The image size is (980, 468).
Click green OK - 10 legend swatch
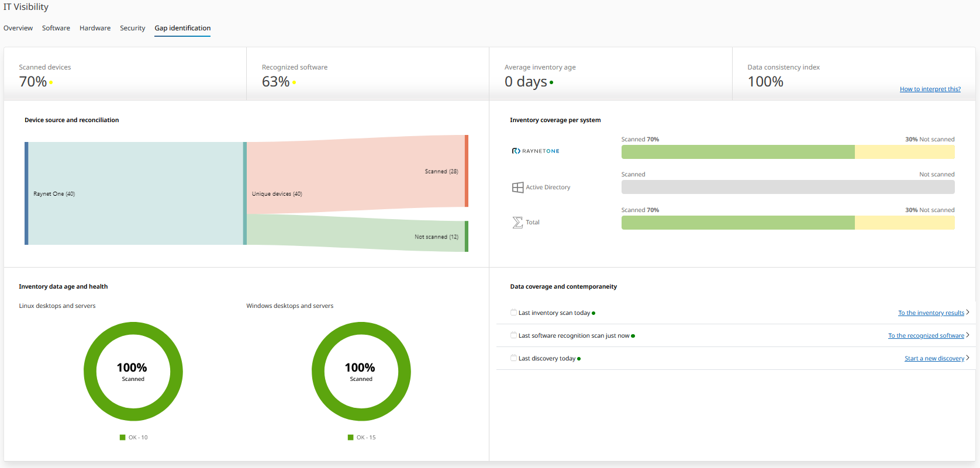click(123, 437)
